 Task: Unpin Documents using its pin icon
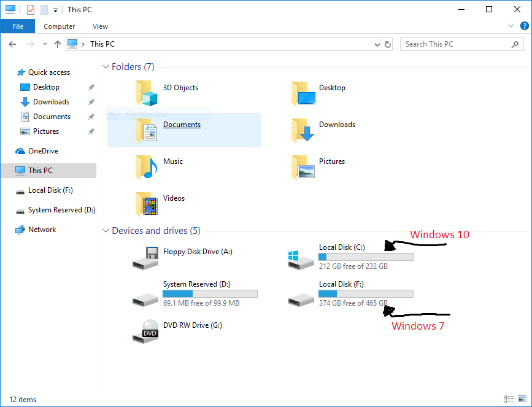(x=91, y=117)
